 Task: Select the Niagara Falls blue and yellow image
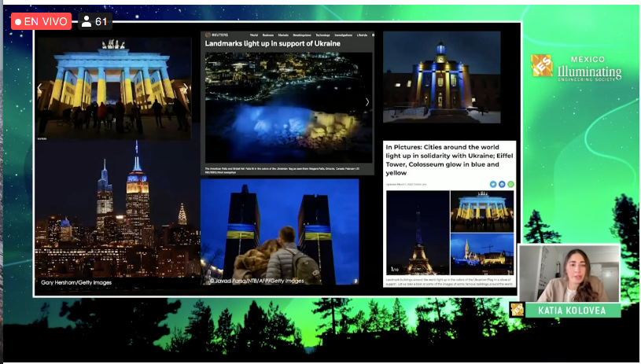pyautogui.click(x=288, y=108)
